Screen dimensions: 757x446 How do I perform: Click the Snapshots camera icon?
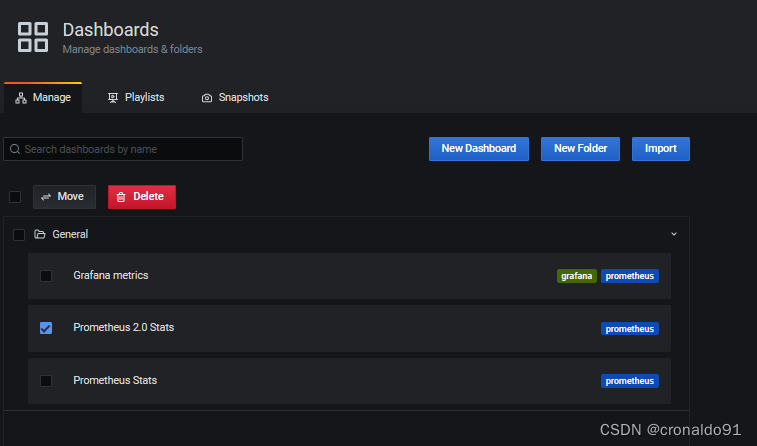[x=207, y=98]
